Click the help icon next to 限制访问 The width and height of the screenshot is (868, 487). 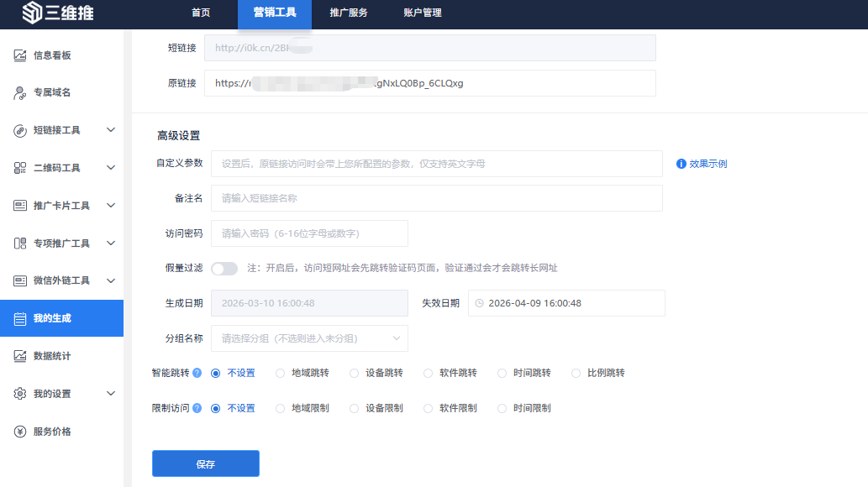coord(197,408)
